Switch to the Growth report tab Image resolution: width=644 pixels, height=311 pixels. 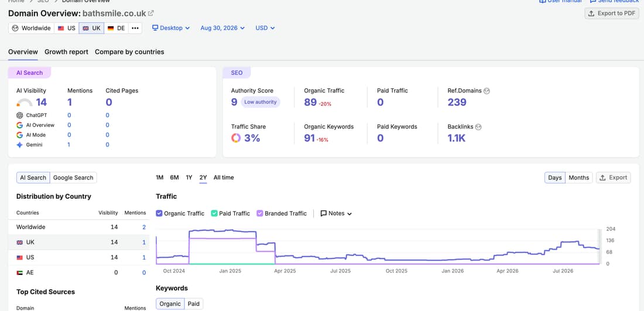pyautogui.click(x=67, y=52)
